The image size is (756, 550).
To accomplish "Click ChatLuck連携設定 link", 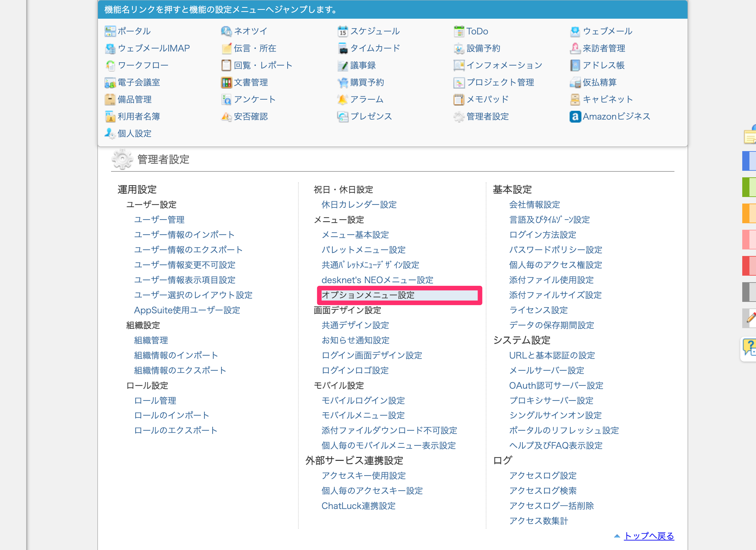I will pyautogui.click(x=358, y=506).
